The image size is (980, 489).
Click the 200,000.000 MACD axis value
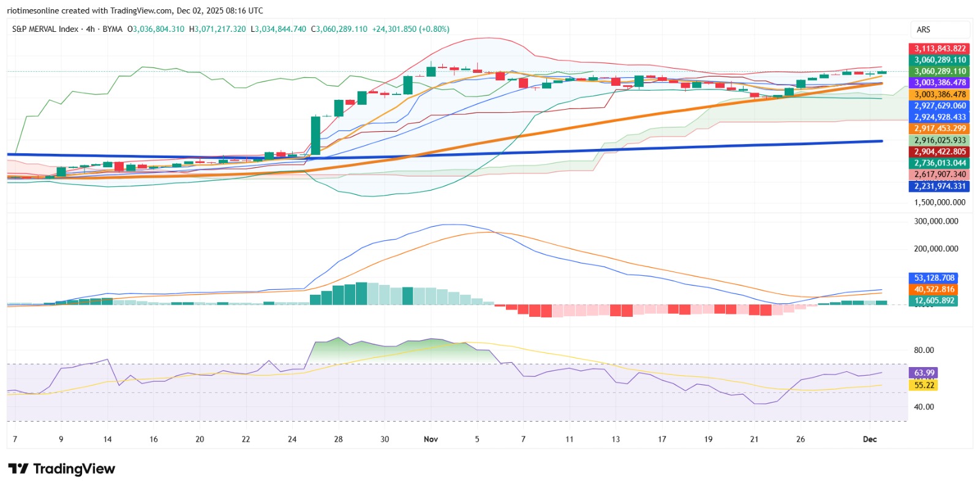(x=936, y=249)
